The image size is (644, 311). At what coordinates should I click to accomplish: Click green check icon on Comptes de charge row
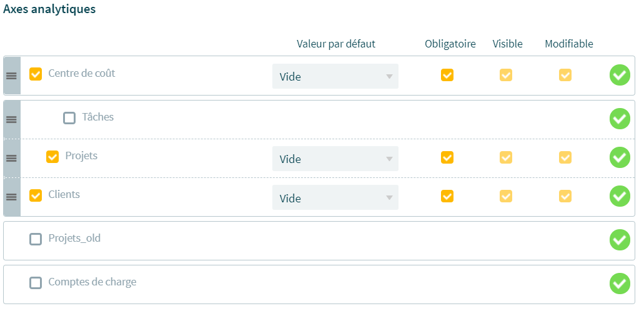[620, 284]
